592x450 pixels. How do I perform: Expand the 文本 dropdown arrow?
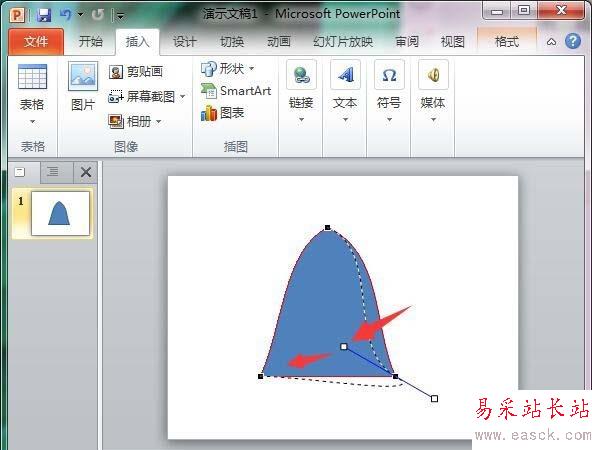[x=345, y=120]
